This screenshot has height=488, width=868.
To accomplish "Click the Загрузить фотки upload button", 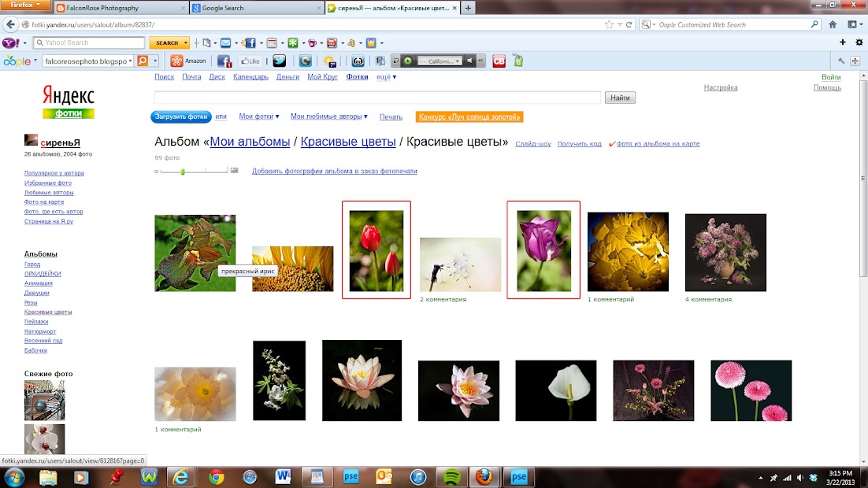I will (x=181, y=116).
